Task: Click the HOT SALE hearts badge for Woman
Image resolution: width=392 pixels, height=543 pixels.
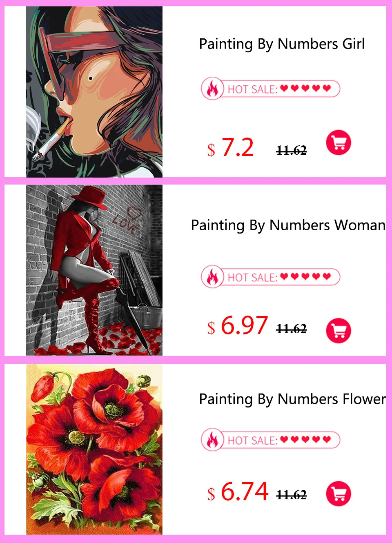Action: (x=271, y=276)
